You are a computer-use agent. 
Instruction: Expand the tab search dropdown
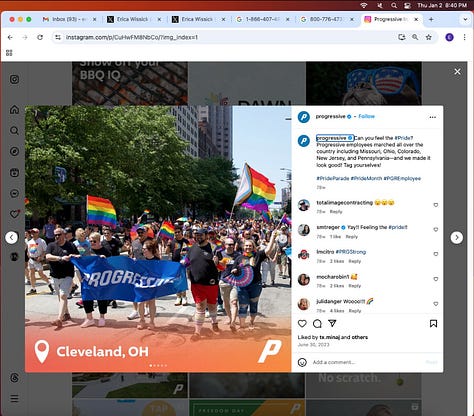465,19
